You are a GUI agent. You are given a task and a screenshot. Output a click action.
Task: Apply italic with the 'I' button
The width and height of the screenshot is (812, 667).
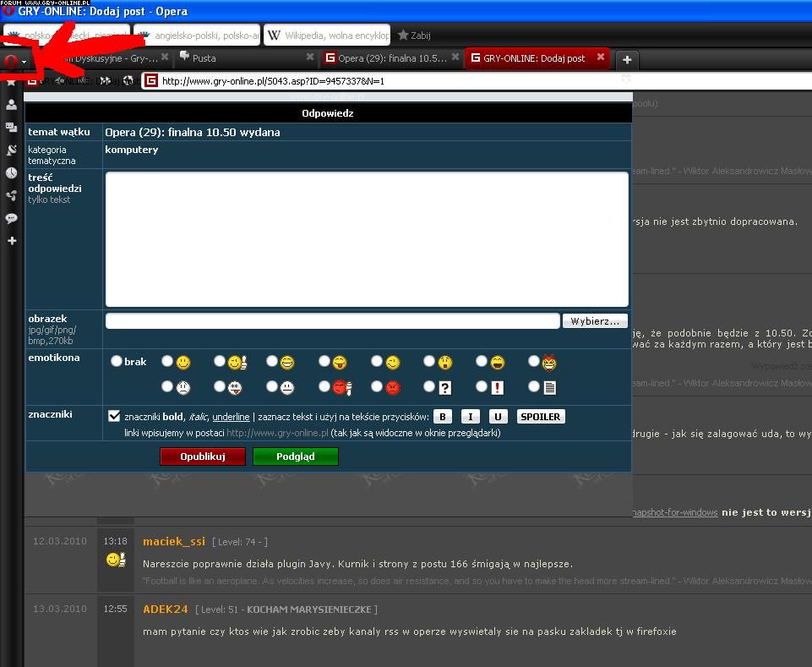(470, 417)
